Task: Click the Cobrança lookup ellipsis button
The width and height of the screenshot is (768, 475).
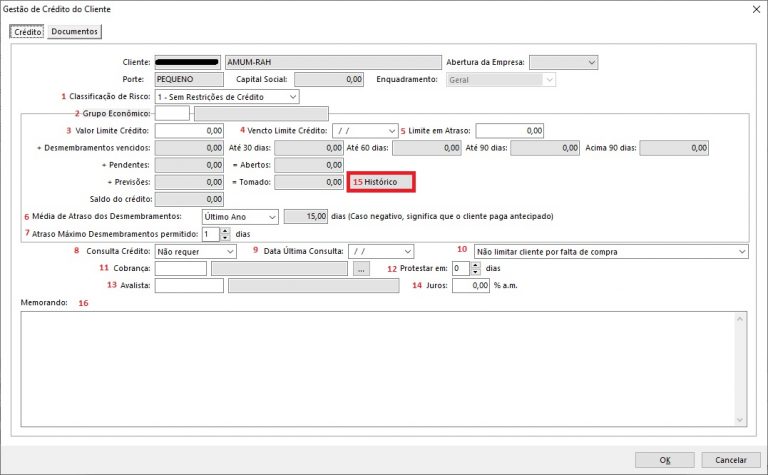Action: point(361,269)
